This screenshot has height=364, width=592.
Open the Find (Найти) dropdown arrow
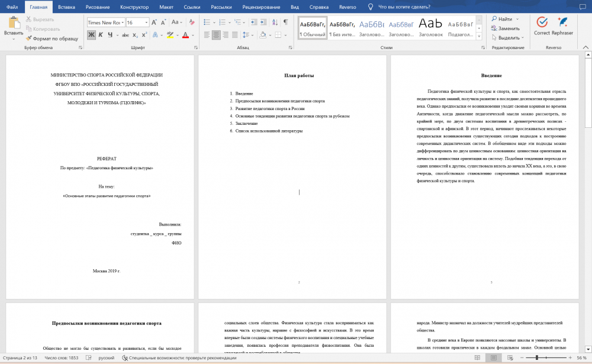tap(517, 20)
